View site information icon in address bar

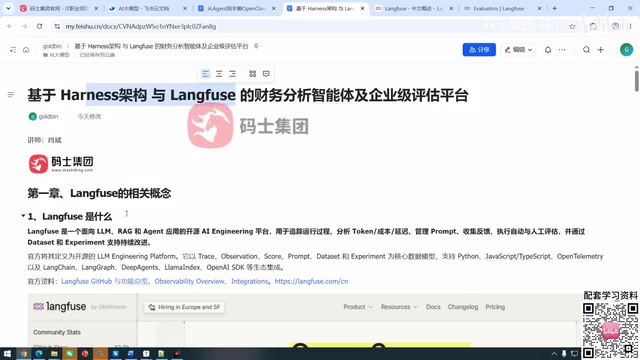57,26
